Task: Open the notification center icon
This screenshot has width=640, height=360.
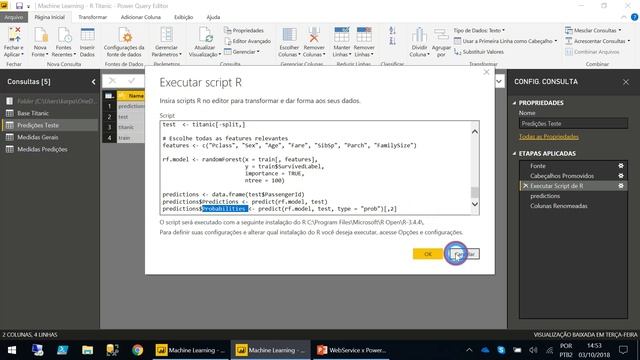Action: coord(623,350)
